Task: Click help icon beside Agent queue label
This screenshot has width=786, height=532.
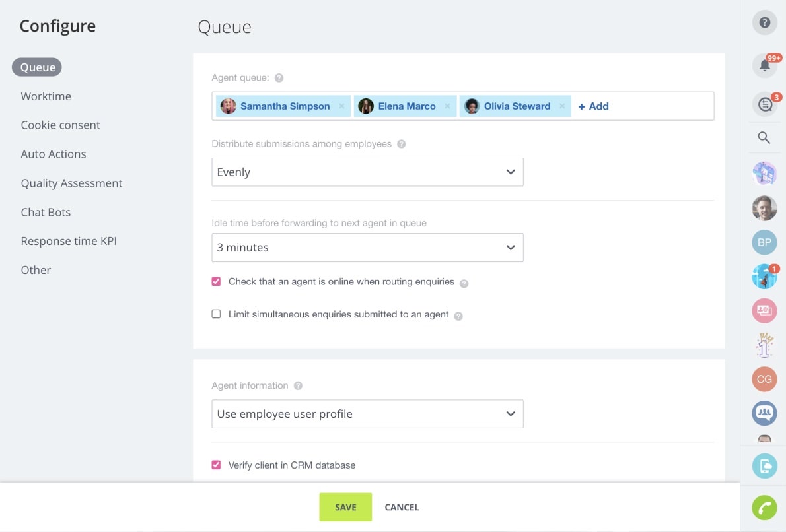Action: [279, 78]
